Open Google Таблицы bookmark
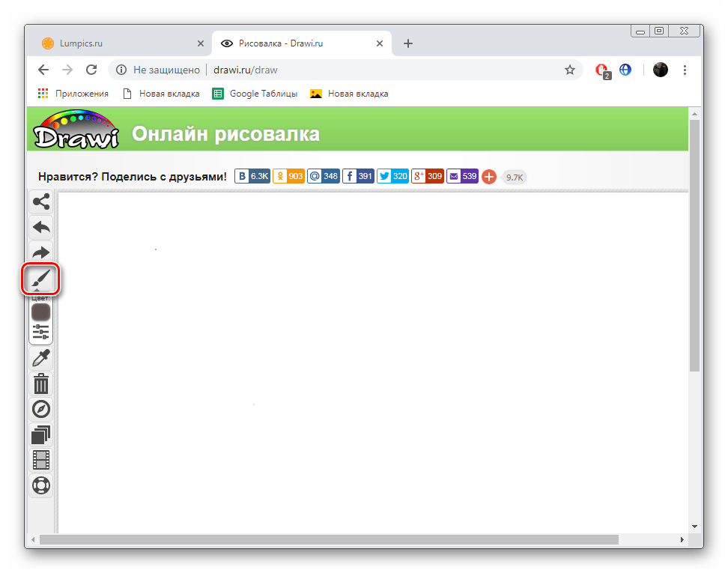 pyautogui.click(x=255, y=94)
